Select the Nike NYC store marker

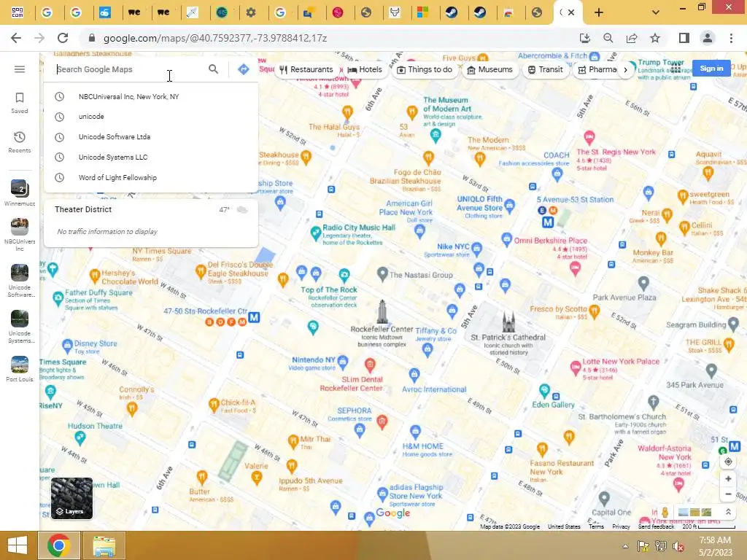coord(477,248)
